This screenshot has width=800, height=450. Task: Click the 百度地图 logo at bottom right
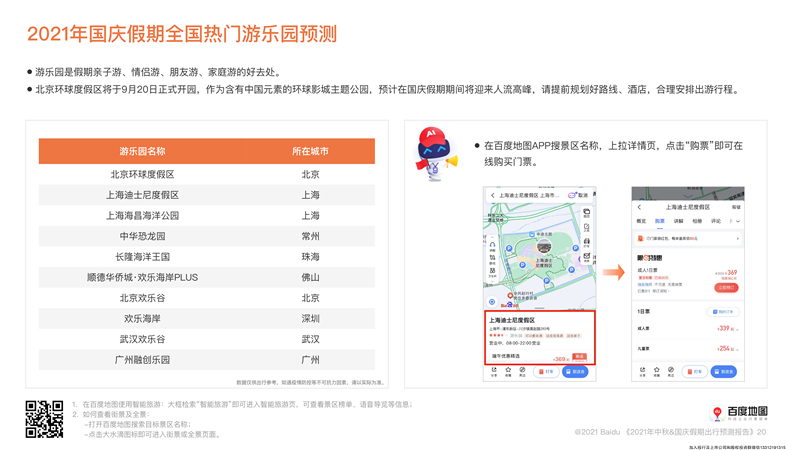tap(738, 413)
